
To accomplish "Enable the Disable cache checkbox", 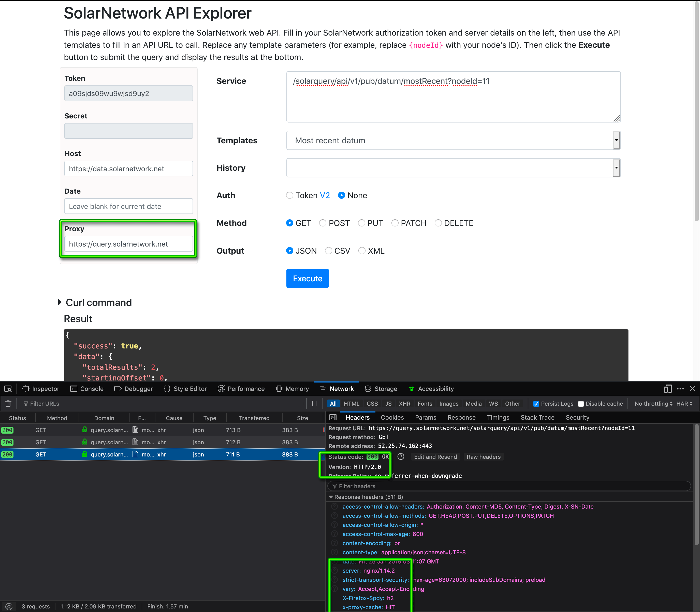I will point(581,404).
